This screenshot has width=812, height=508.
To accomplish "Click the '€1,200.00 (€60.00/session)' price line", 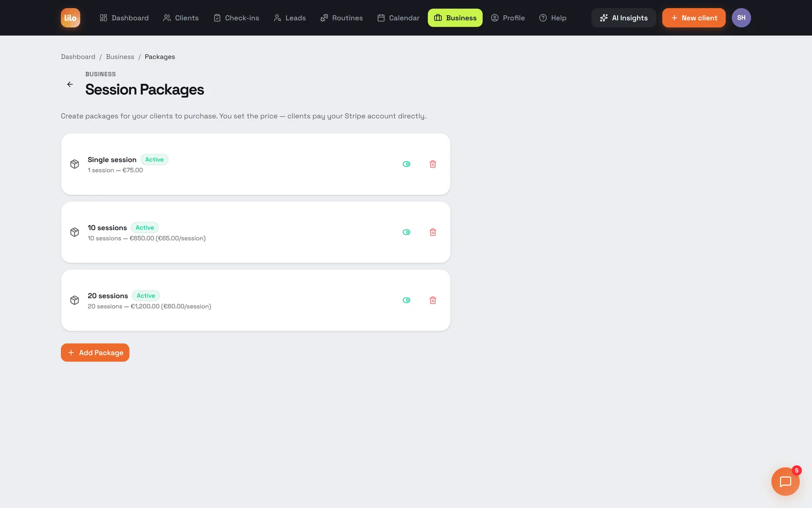I will pos(171,306).
